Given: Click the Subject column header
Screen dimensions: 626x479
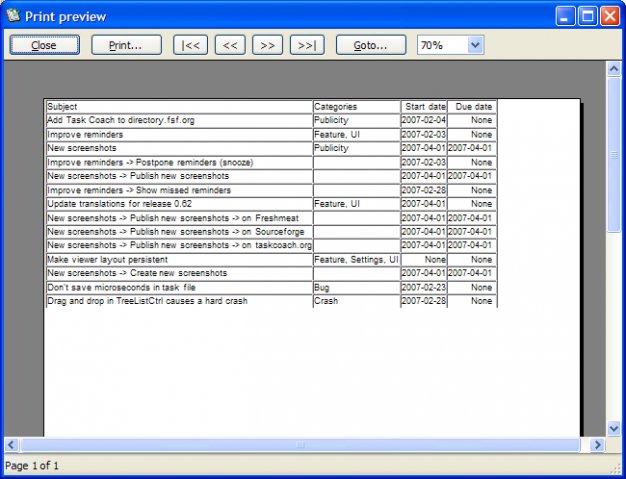Looking at the screenshot, I should coord(179,107).
